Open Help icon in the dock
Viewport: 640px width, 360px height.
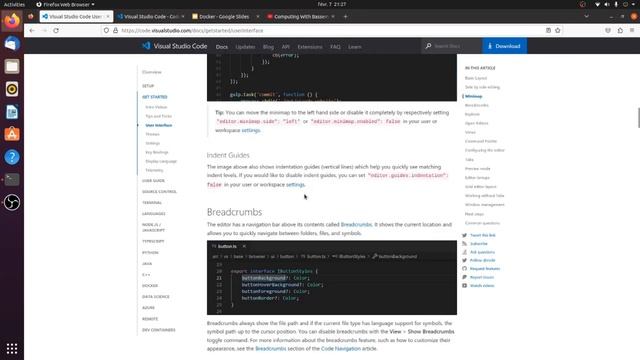pos(12,157)
